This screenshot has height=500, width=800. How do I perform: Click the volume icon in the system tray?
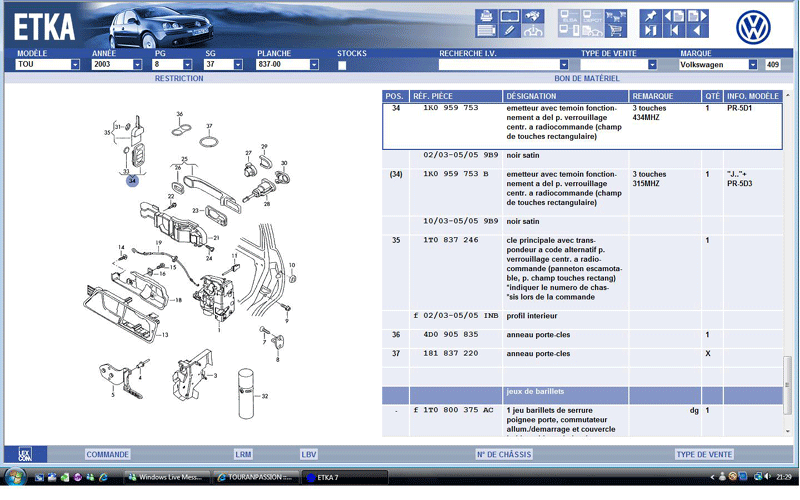[768, 477]
